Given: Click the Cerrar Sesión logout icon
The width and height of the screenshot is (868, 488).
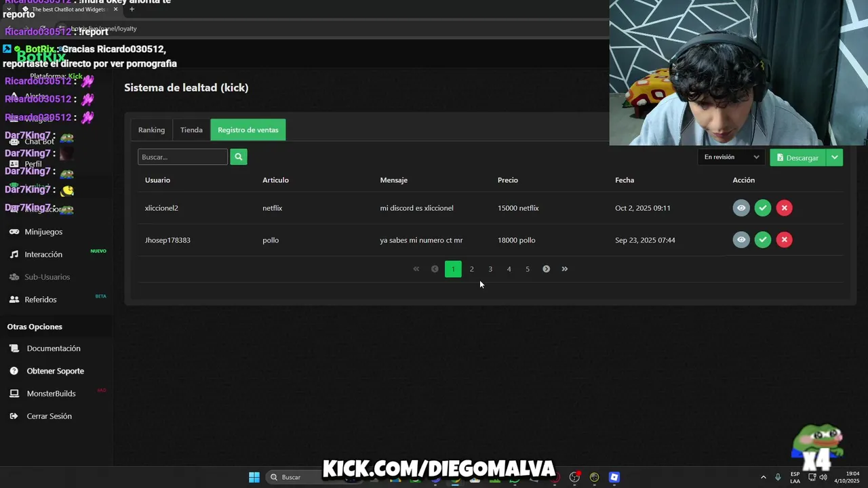Looking at the screenshot, I should [x=14, y=416].
